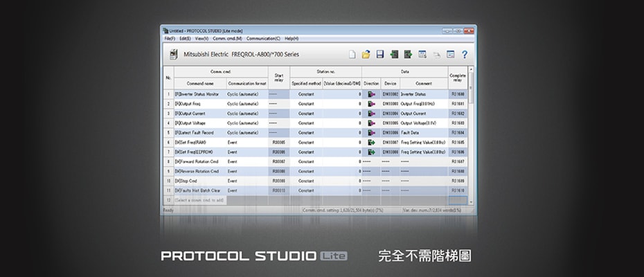Open the View(V) menu
This screenshot has height=277, width=644.
[x=202, y=38]
